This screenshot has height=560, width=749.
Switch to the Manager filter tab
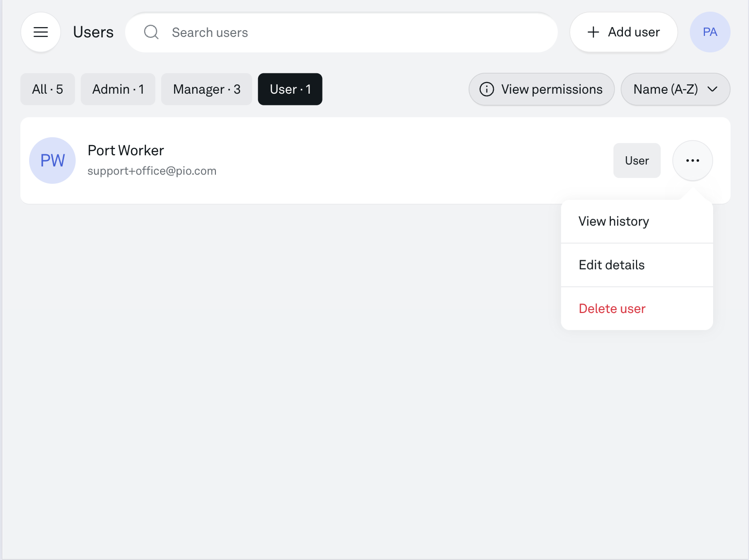[207, 89]
